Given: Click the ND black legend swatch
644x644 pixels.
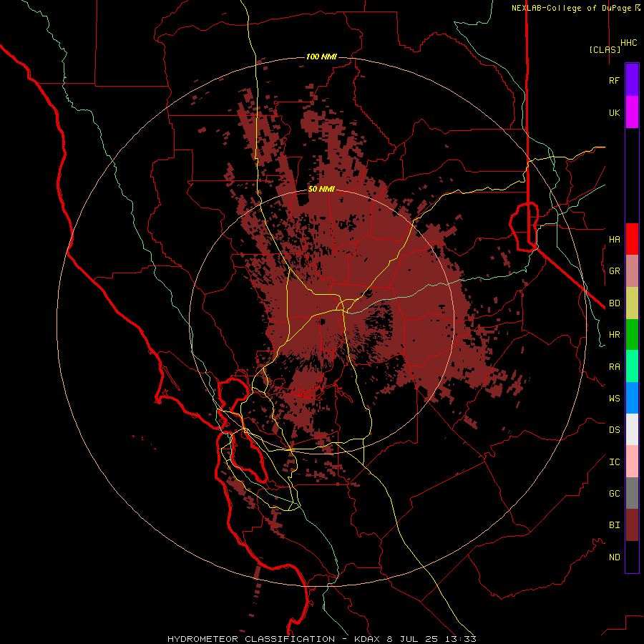Looking at the screenshot, I should (632, 557).
